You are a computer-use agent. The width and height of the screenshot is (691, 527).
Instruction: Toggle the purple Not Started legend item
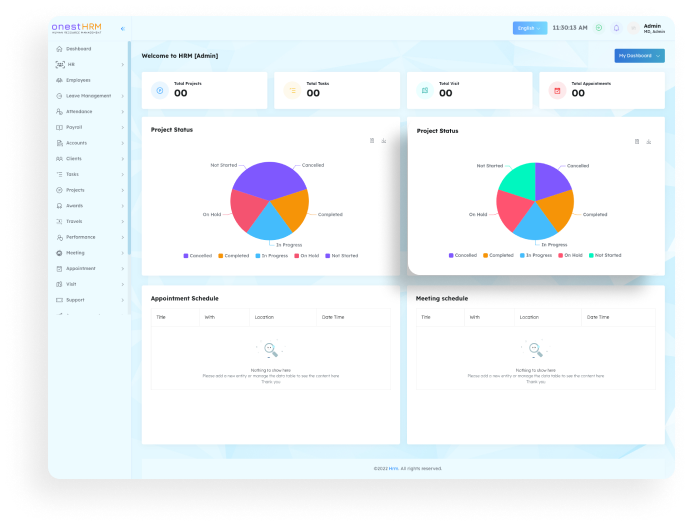pos(341,256)
